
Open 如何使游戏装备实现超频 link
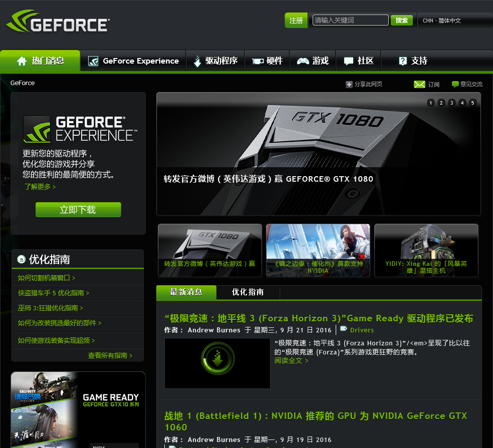(56, 340)
